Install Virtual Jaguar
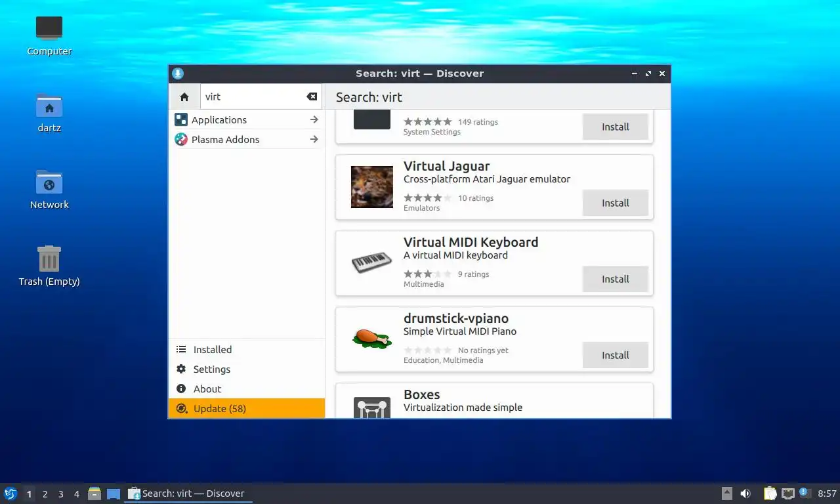The image size is (840, 504). pos(616,203)
